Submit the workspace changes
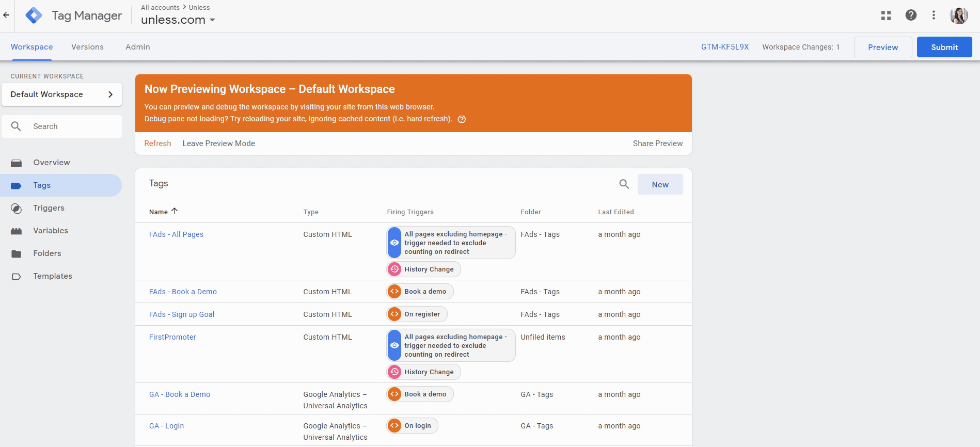 [x=944, y=47]
